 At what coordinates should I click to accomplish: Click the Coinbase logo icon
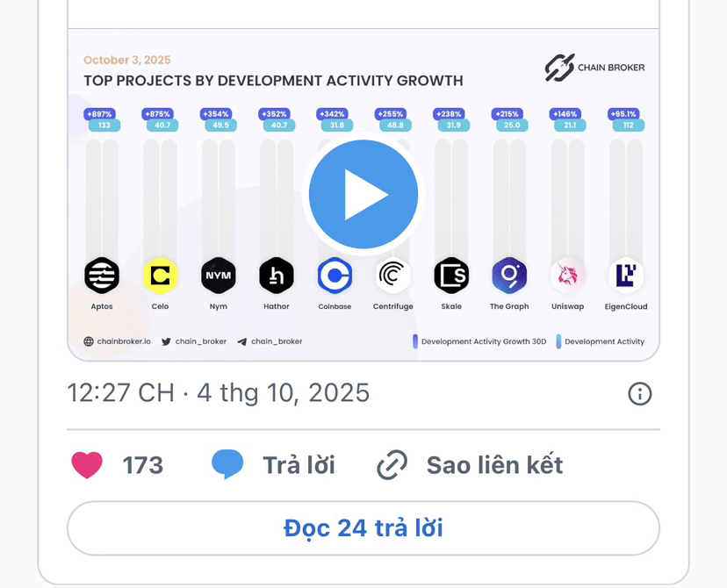click(335, 276)
